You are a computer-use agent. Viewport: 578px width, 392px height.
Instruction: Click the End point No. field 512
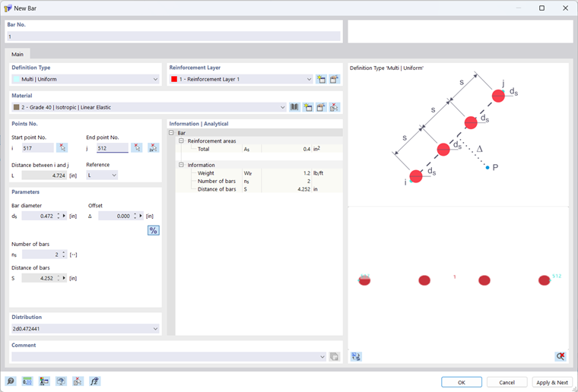click(x=113, y=148)
